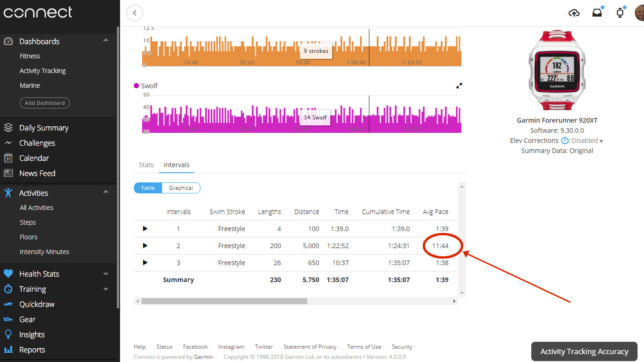Switch to the Stats tab

(146, 165)
